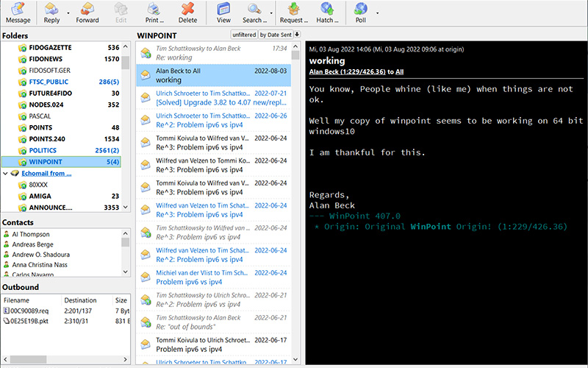Click the message list scroll up arrow
This screenshot has height=368, width=588.
coord(295,46)
